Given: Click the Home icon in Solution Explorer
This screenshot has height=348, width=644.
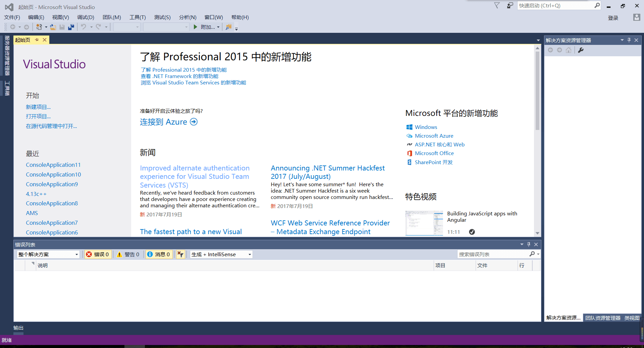Looking at the screenshot, I should 569,50.
